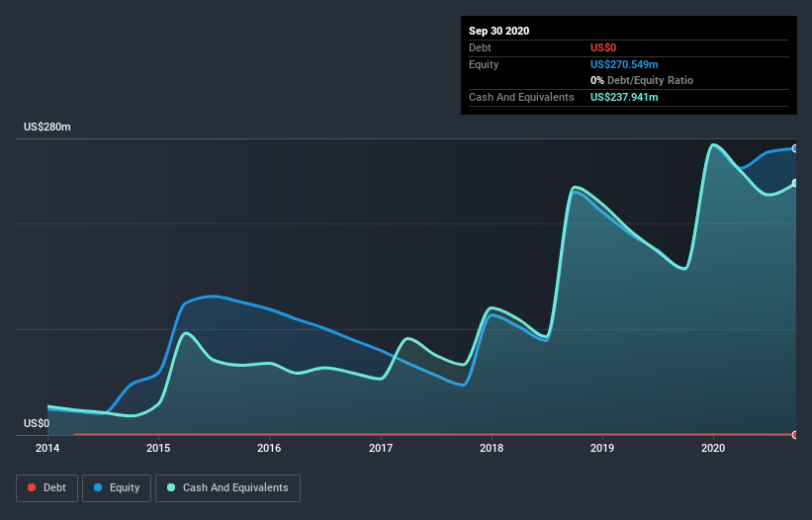Select the 2020 label on the x-axis
This screenshot has height=520, width=812.
point(712,448)
